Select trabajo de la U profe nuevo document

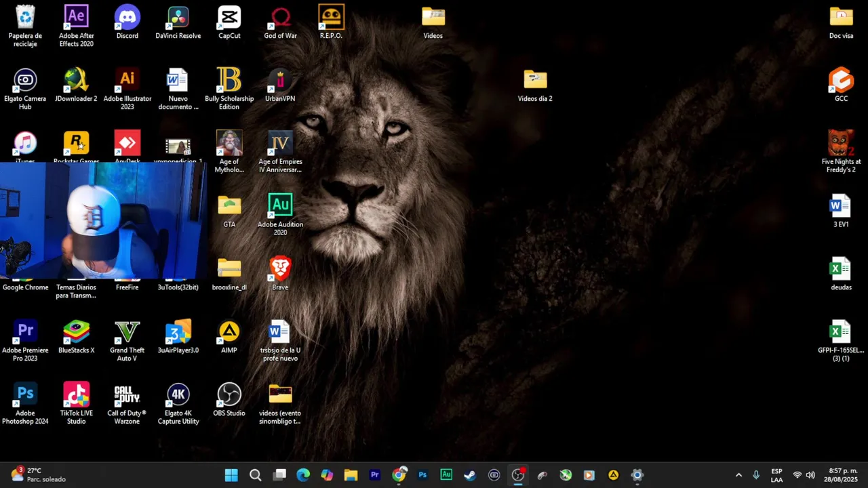click(280, 341)
